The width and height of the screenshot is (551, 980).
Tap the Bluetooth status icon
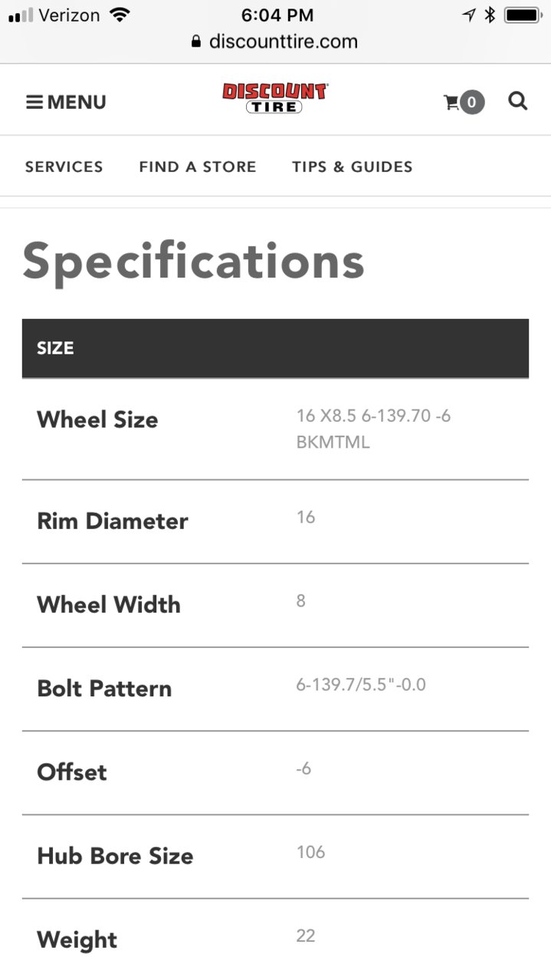(490, 15)
